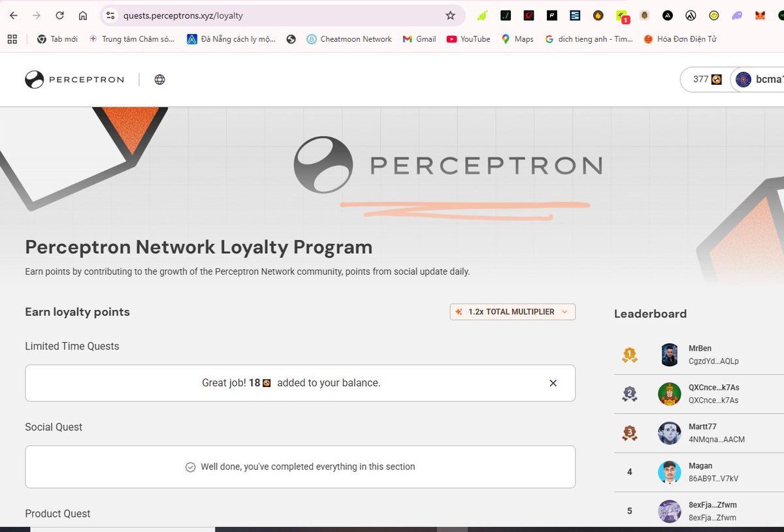Open the globe-icon bookmark before Cheatmoon
784x532 pixels.
pyautogui.click(x=291, y=39)
